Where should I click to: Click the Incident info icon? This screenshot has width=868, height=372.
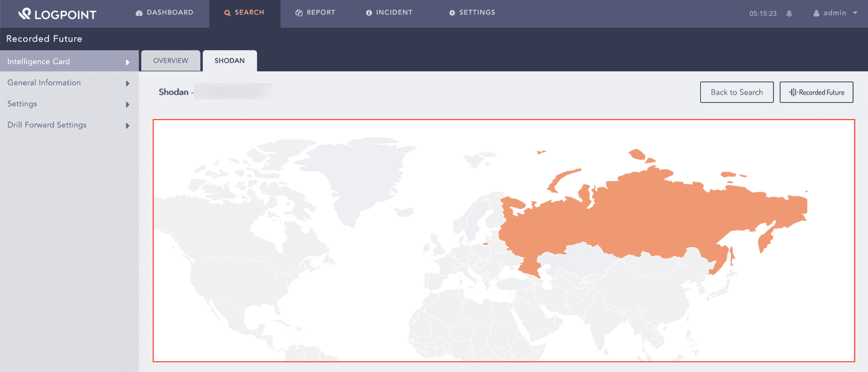tap(370, 12)
